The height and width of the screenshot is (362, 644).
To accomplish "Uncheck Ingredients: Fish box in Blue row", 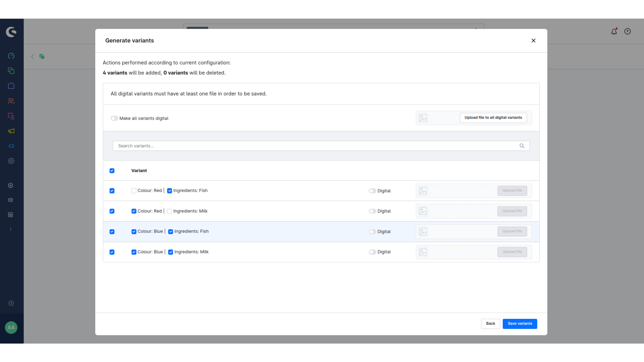I will tap(170, 232).
